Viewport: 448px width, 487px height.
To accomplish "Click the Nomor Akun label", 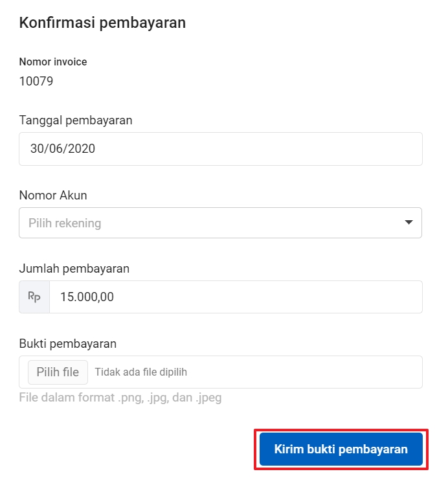I will tap(53, 195).
